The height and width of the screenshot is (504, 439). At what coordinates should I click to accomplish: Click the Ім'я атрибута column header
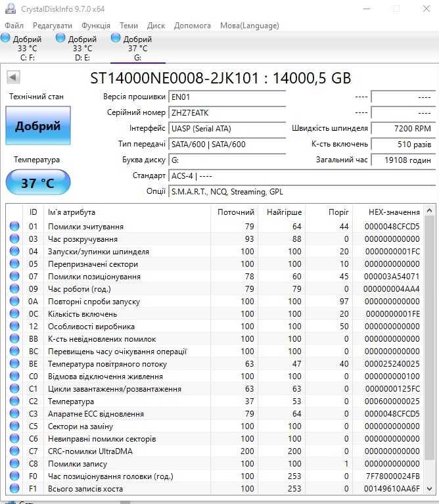pyautogui.click(x=127, y=212)
